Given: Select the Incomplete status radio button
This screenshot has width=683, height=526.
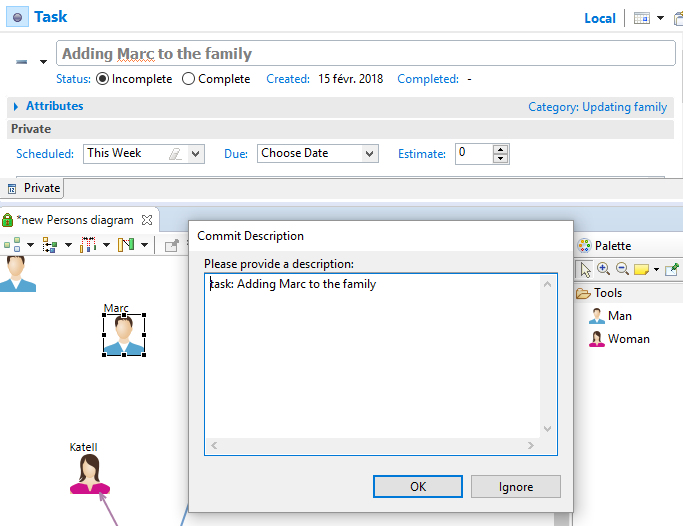Looking at the screenshot, I should (102, 79).
